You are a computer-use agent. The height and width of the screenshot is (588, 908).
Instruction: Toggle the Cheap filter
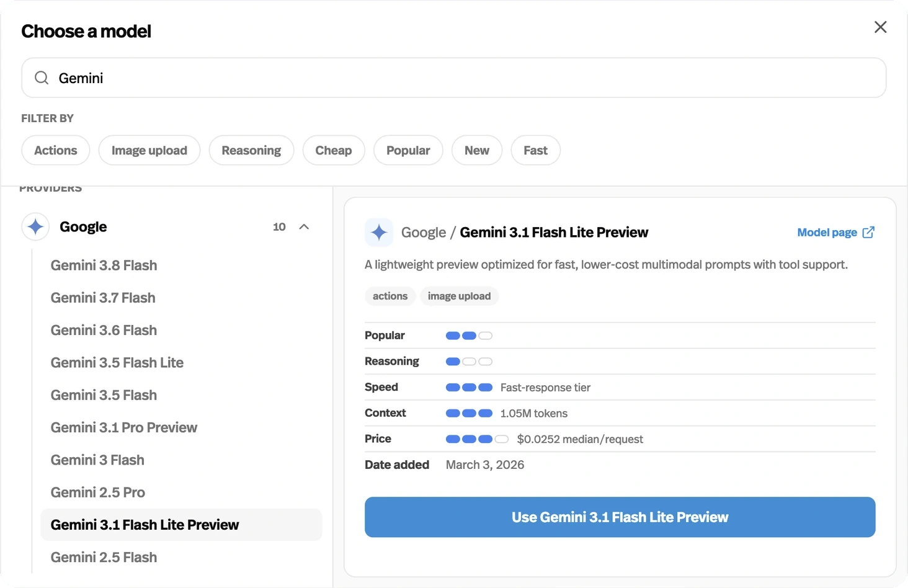pyautogui.click(x=334, y=150)
